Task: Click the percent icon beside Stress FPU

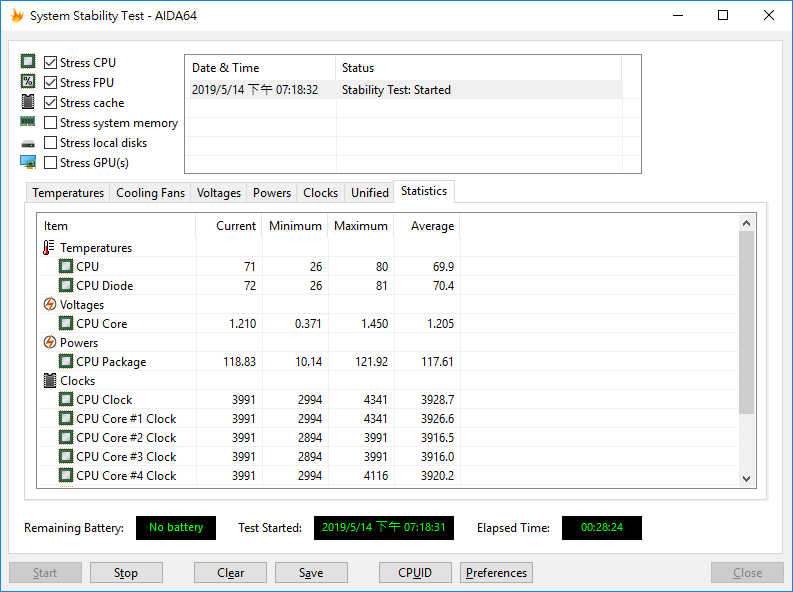Action: (x=28, y=81)
